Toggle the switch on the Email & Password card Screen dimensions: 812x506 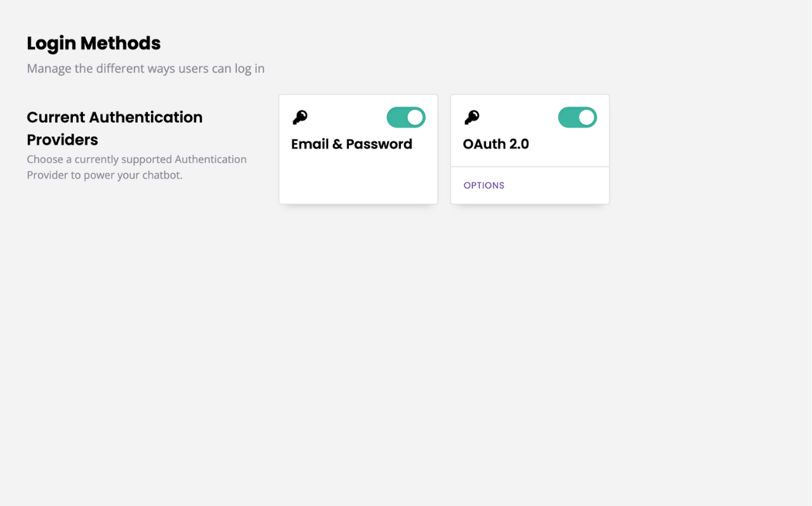coord(405,117)
